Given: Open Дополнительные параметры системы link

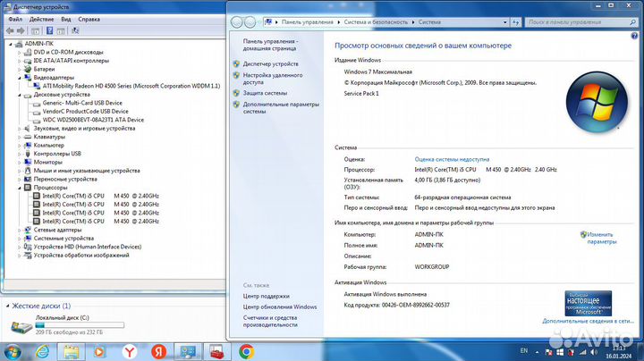Looking at the screenshot, I should (281, 108).
